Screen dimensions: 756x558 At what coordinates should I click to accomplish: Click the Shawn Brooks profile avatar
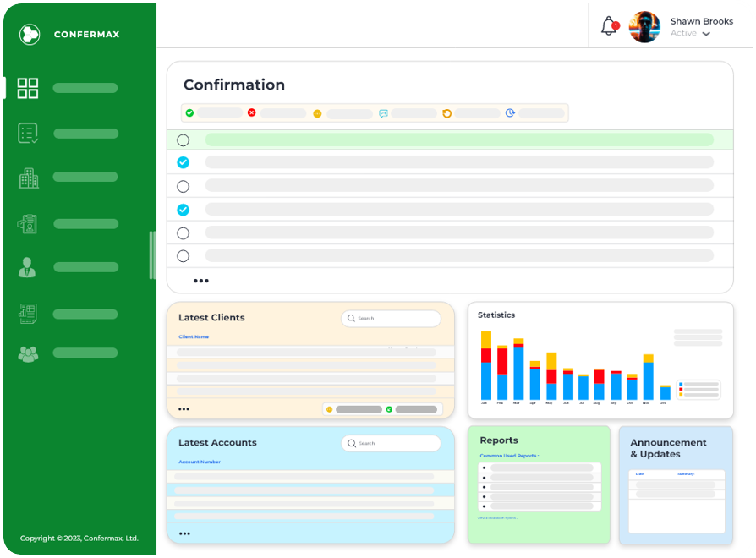pos(645,27)
